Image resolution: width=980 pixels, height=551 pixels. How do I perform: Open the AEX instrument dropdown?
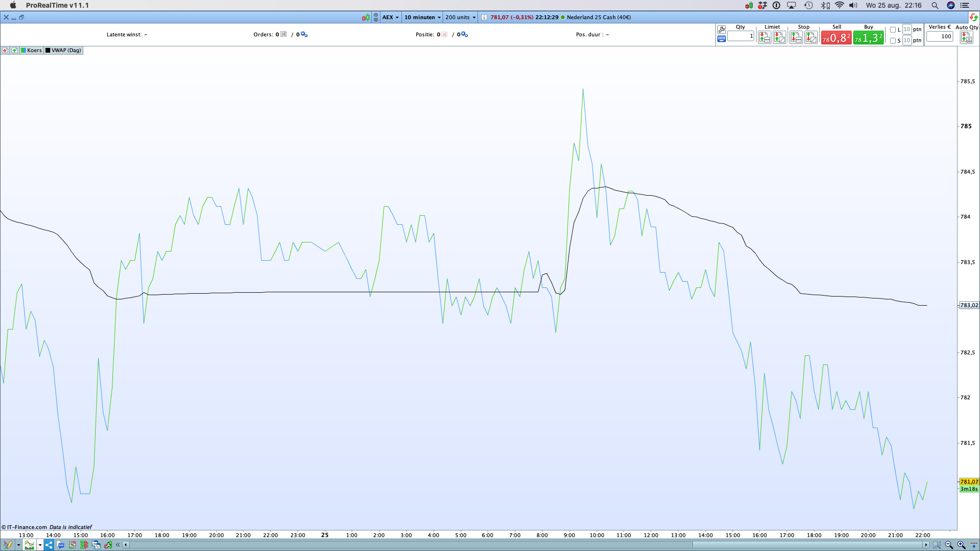point(390,17)
